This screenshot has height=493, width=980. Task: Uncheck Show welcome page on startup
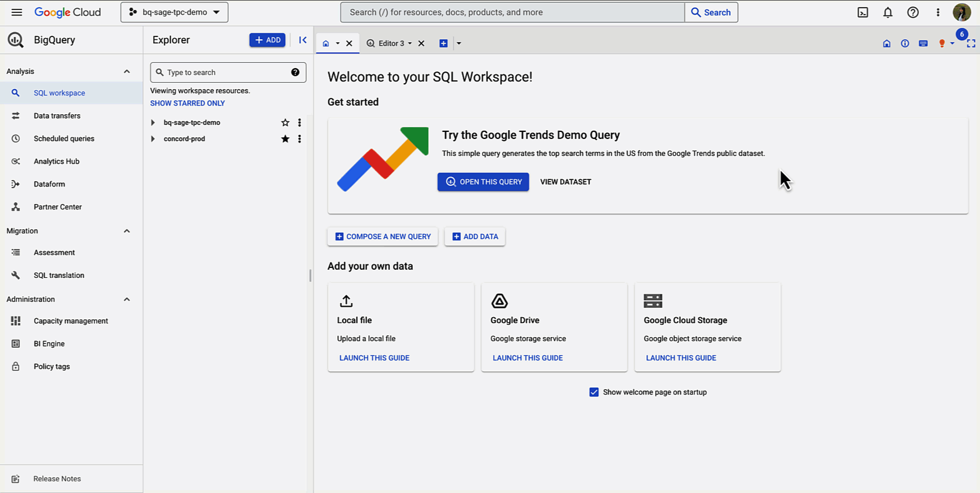[x=594, y=392]
